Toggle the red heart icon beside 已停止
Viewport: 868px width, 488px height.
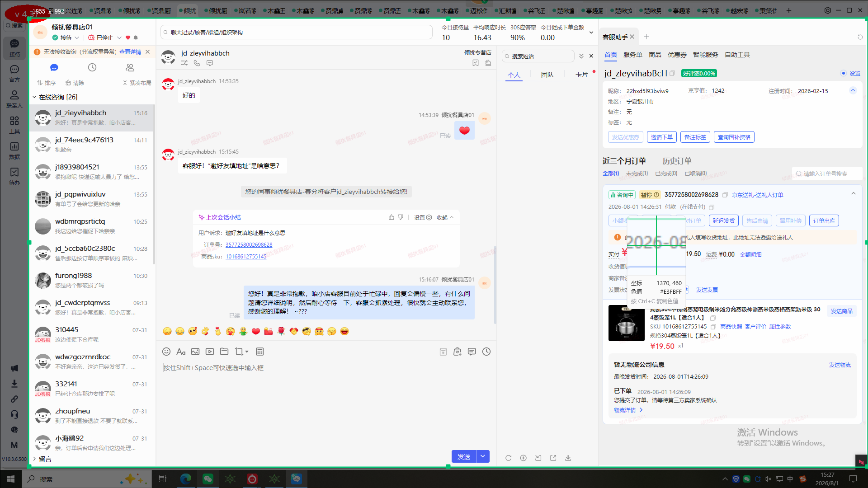(128, 38)
